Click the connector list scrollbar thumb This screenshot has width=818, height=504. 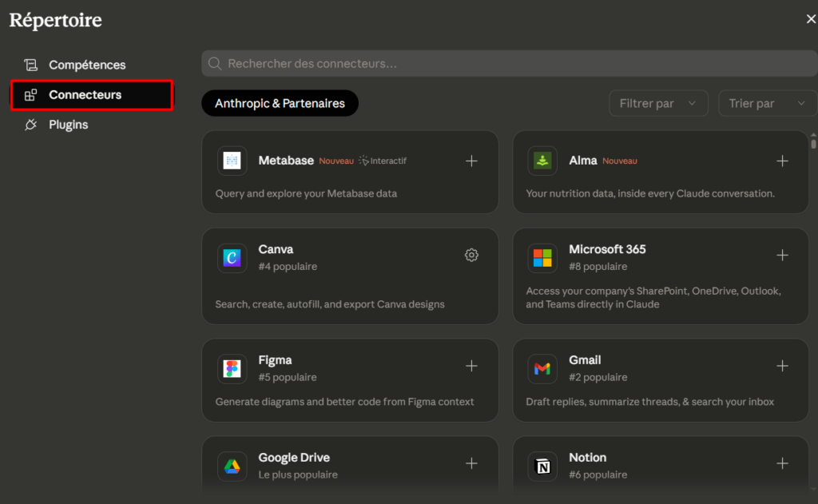pos(813,142)
